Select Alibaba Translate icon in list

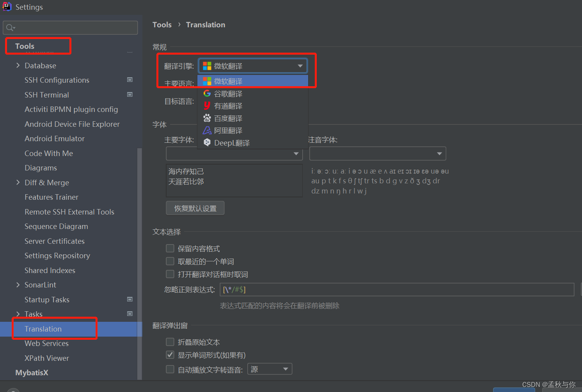coord(207,130)
